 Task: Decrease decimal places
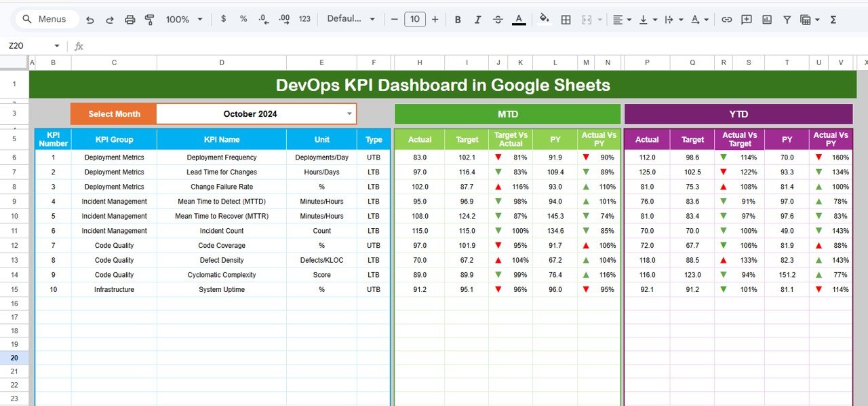(263, 19)
